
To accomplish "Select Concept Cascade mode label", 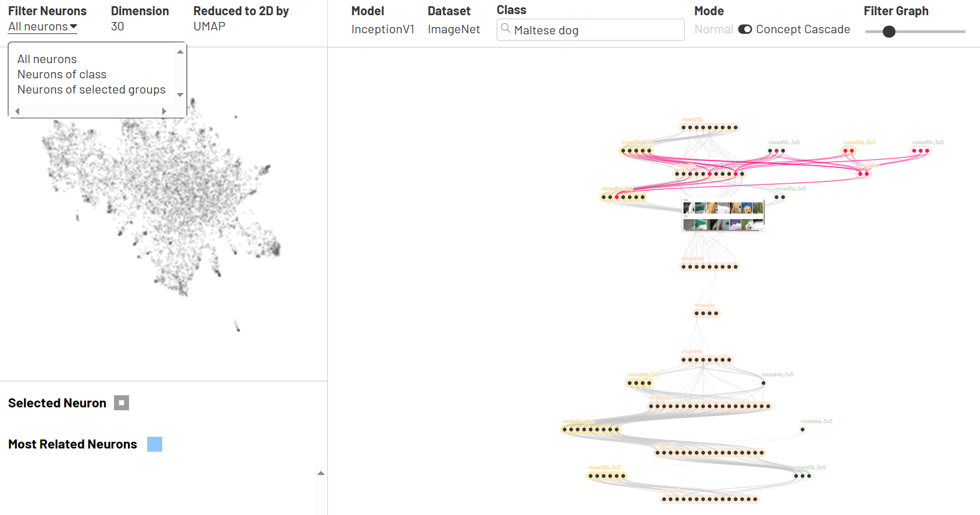I will click(x=802, y=29).
